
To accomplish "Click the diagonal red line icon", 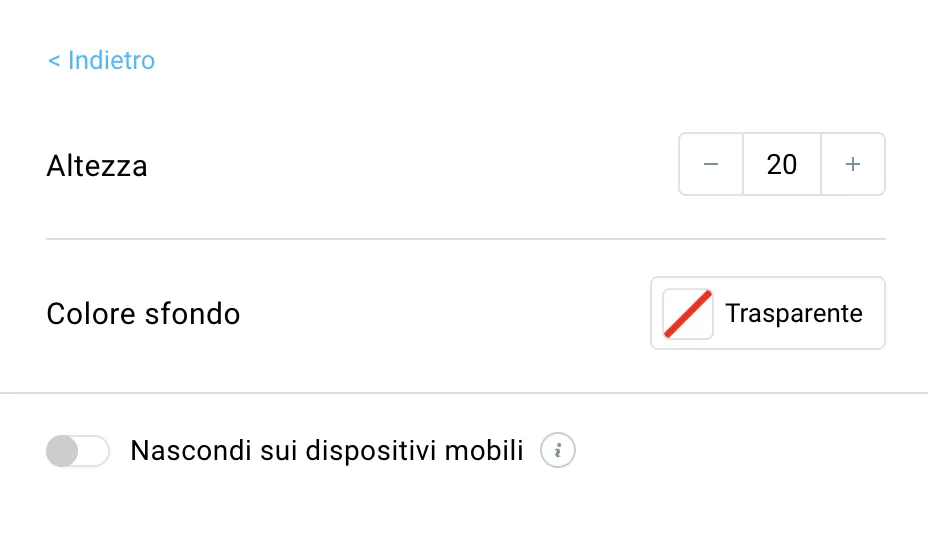I will coord(688,314).
